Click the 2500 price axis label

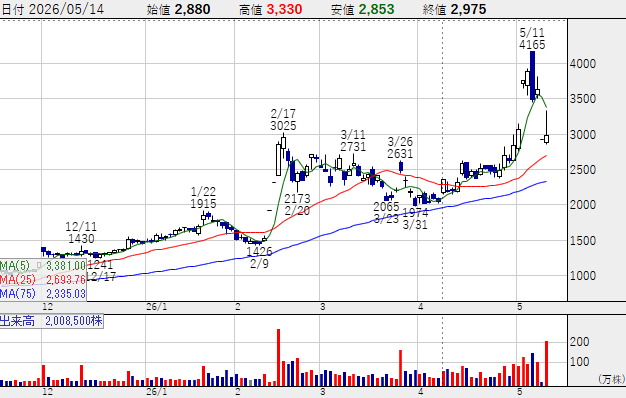(583, 170)
